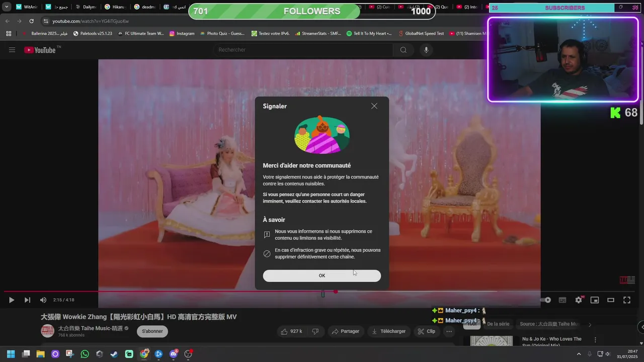The image size is (644, 362).
Task: Switch to Chrome in the taskbar
Action: 144,354
